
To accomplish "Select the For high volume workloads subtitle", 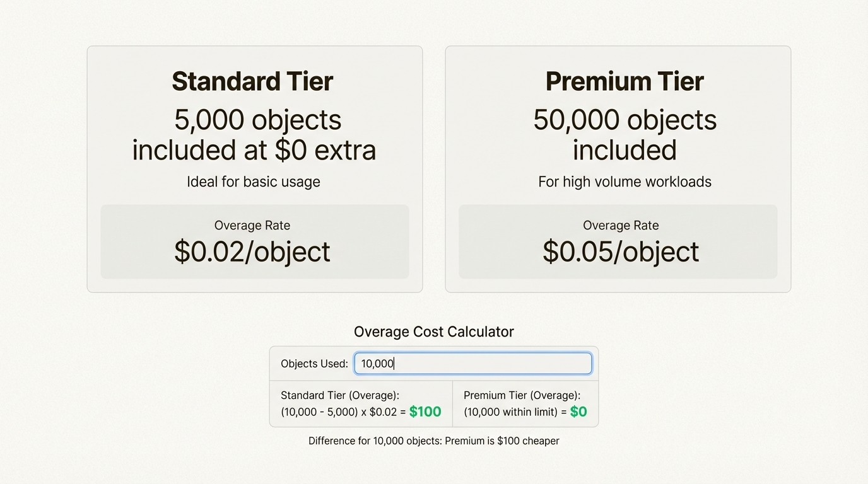I will point(624,181).
